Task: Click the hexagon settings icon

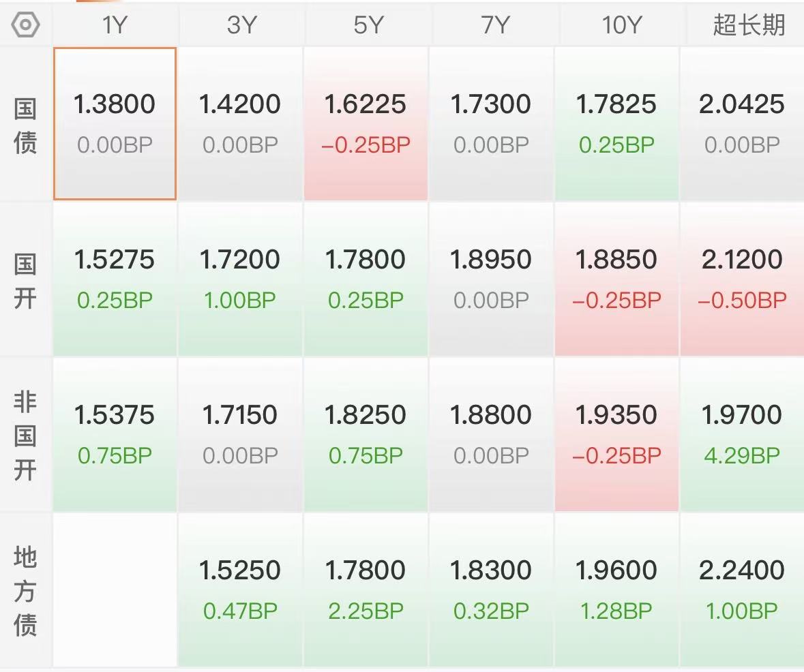Action: pos(26,25)
